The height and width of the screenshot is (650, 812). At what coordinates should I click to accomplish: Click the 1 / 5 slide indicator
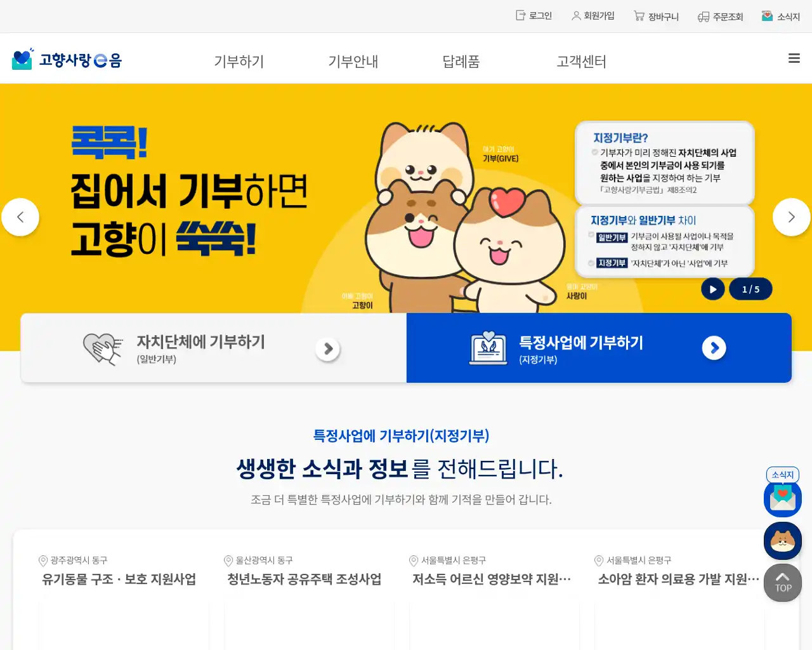pyautogui.click(x=750, y=289)
